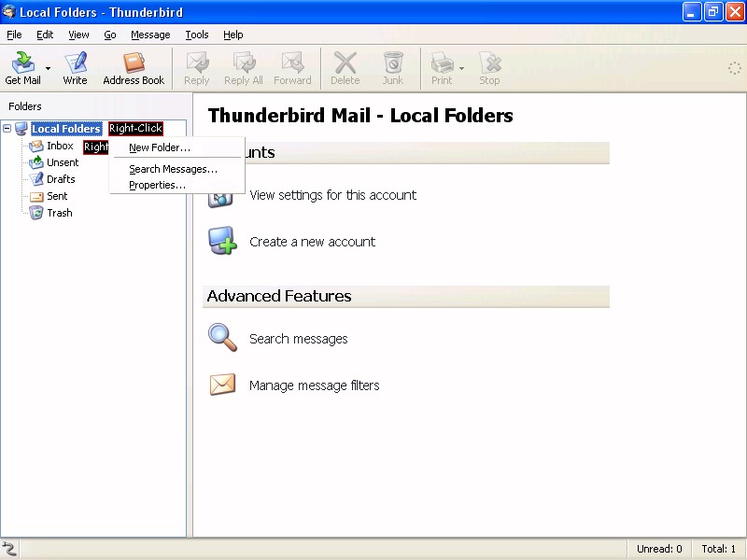747x560 pixels.
Task: Click the Trash bin icon
Action: pyautogui.click(x=36, y=213)
